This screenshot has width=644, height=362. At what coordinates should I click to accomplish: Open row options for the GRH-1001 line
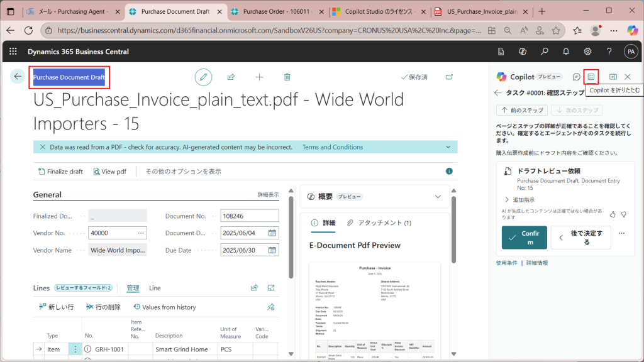(75, 349)
